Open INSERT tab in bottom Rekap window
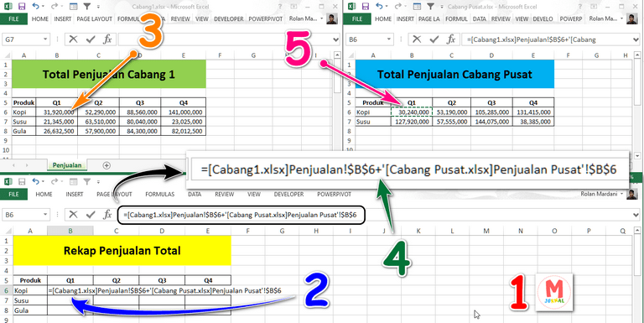The image size is (644, 323). [75, 194]
